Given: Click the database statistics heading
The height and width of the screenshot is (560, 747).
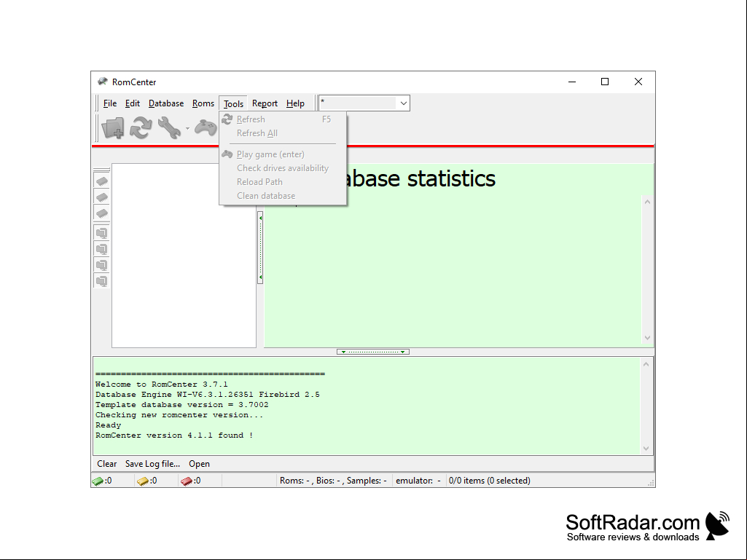Looking at the screenshot, I should tap(421, 178).
